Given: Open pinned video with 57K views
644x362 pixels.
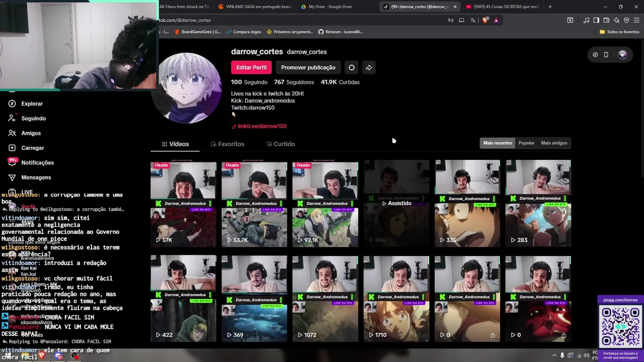Looking at the screenshot, I should [183, 204].
